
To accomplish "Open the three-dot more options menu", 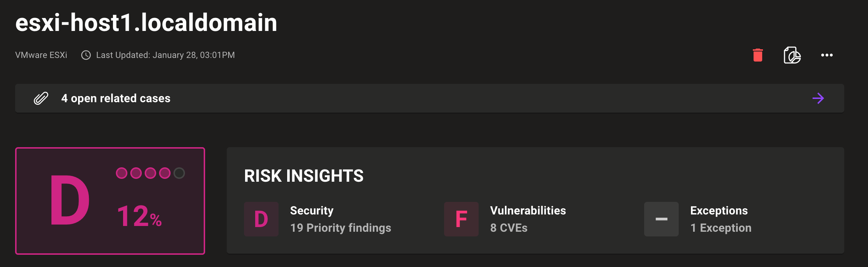I will click(x=827, y=55).
